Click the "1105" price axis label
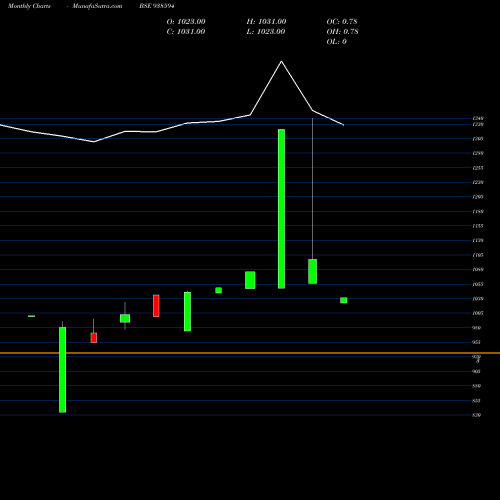 click(x=478, y=255)
